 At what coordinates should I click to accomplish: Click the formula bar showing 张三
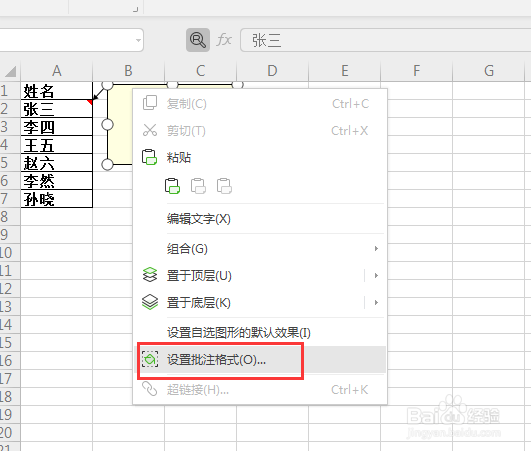[x=385, y=40]
